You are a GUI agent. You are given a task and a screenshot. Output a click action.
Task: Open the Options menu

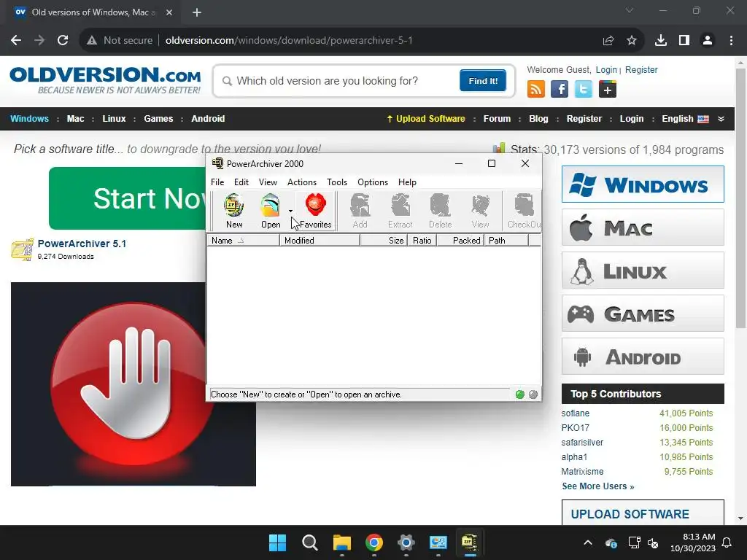pos(373,182)
